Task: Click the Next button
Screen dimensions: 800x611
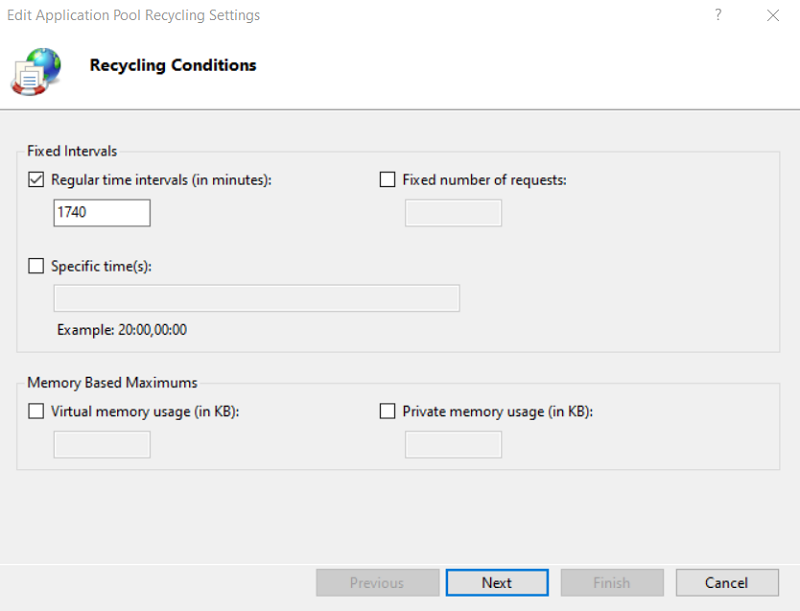Action: 497,582
